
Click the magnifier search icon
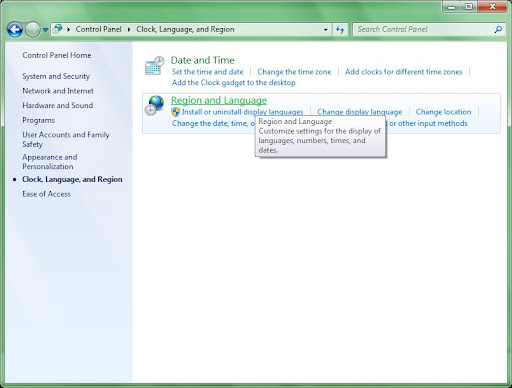[498, 30]
